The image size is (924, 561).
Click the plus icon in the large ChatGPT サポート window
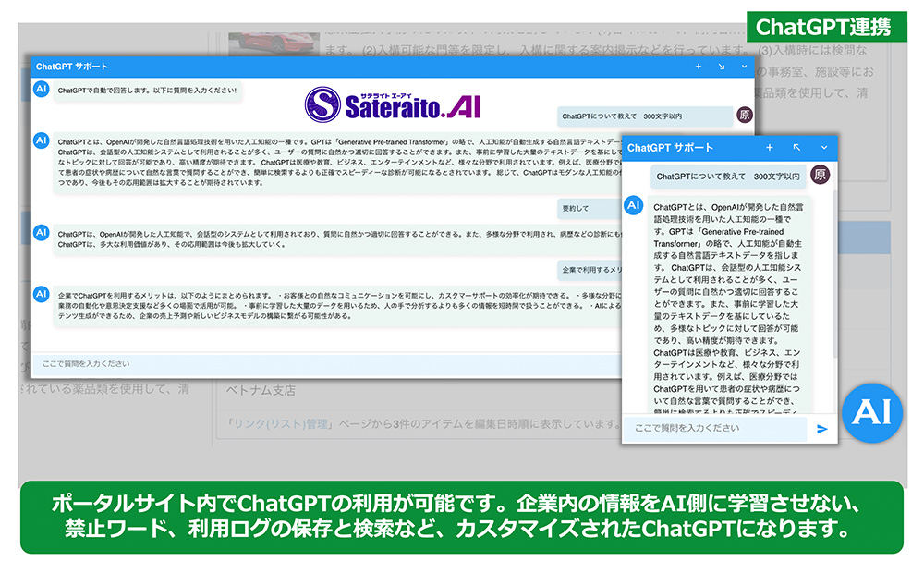point(699,67)
